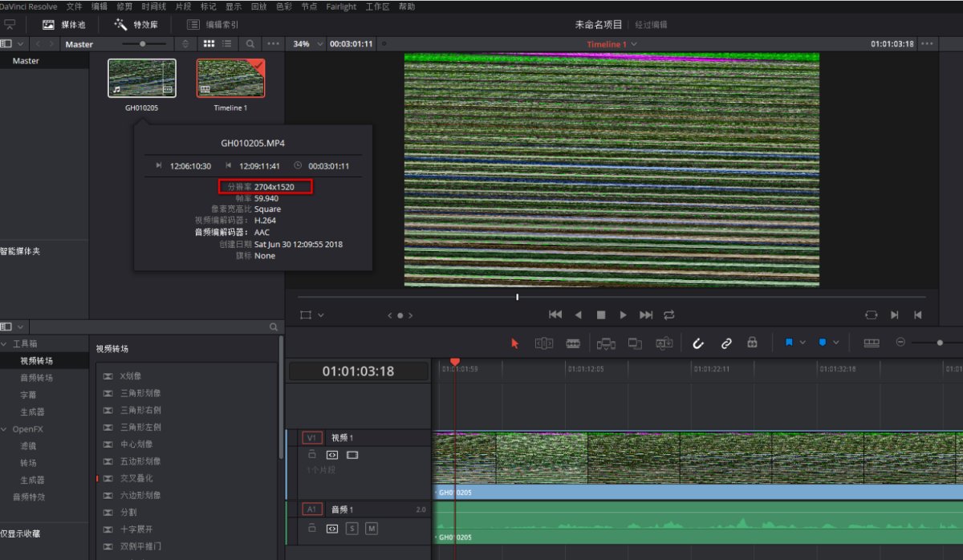Click the overwrite clip icon
Viewport: 963px width, 560px height.
pos(635,343)
